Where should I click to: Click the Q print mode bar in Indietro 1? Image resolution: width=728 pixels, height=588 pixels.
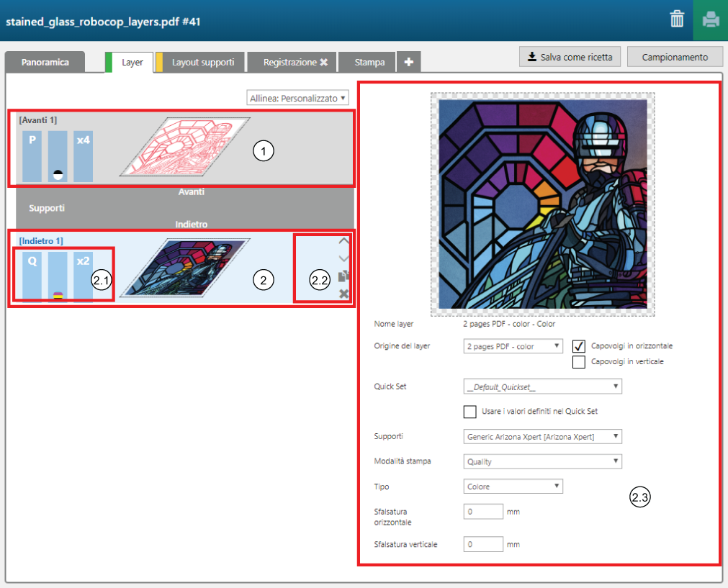32,277
